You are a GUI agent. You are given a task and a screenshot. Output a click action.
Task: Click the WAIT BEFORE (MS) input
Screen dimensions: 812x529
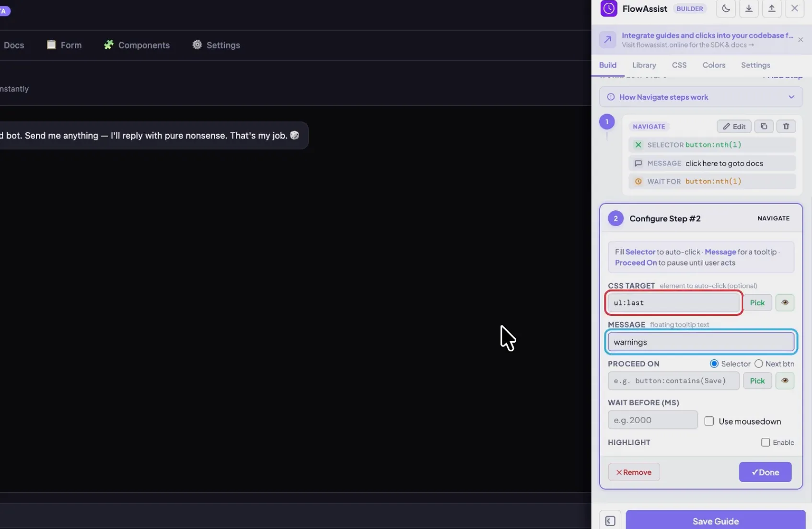(652, 420)
